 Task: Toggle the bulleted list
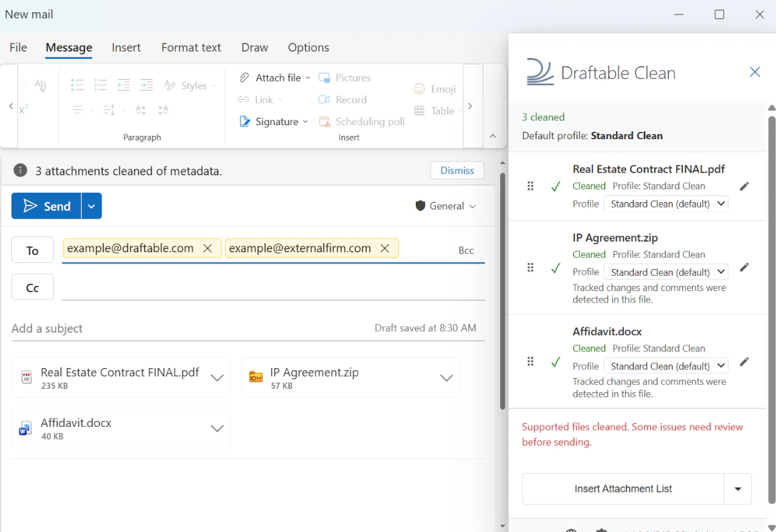tap(77, 84)
